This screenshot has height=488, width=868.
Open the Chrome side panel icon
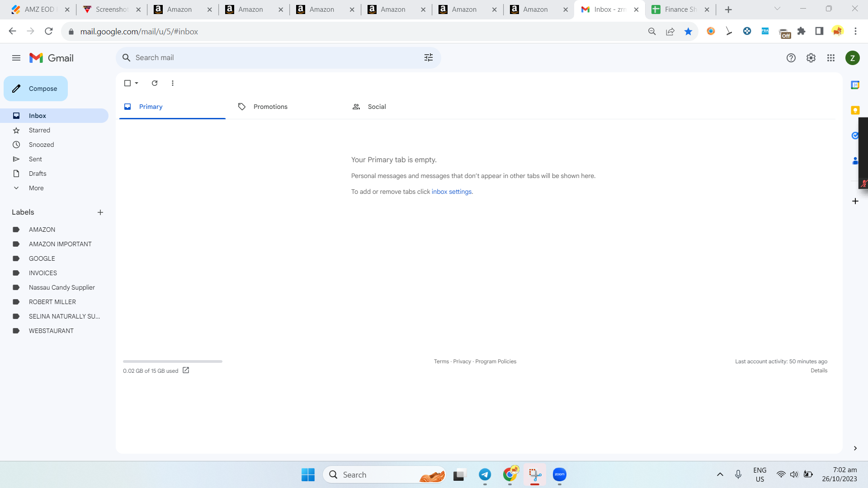[819, 31]
